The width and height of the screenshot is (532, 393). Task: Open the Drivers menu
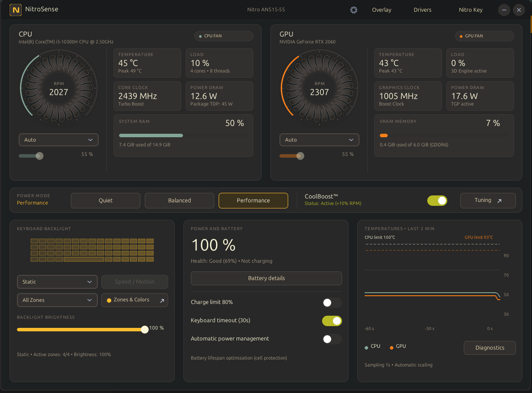tap(422, 10)
